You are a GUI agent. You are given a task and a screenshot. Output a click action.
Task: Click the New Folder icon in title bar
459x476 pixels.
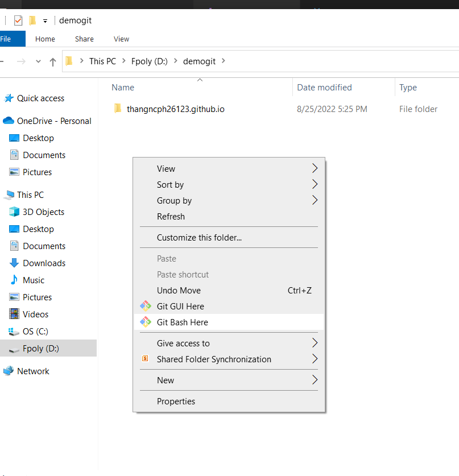[x=32, y=20]
